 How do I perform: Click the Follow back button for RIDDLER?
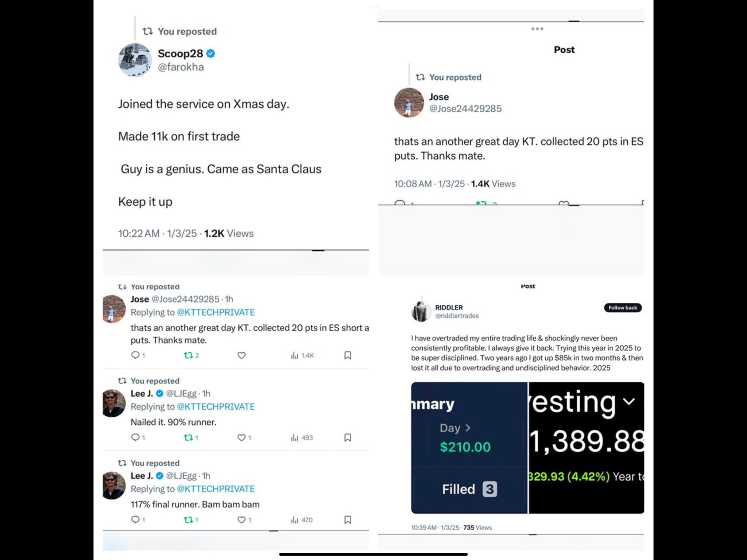(623, 308)
